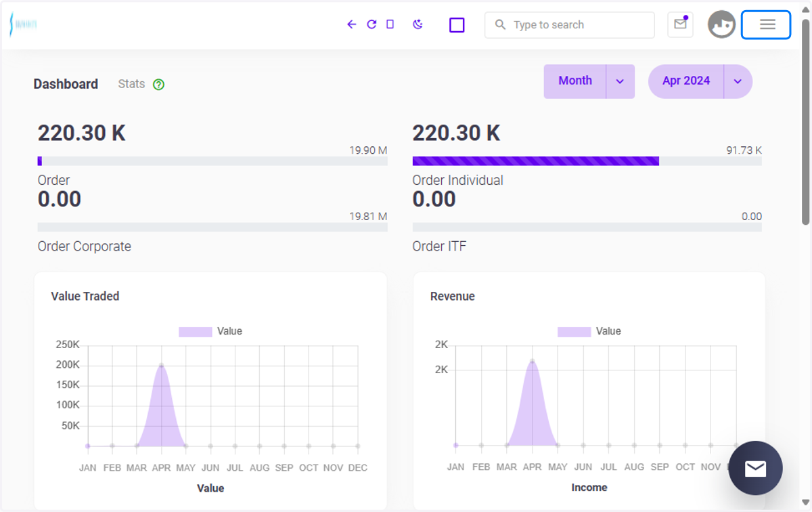
Task: Click the 91.73 K target value
Action: 744,150
